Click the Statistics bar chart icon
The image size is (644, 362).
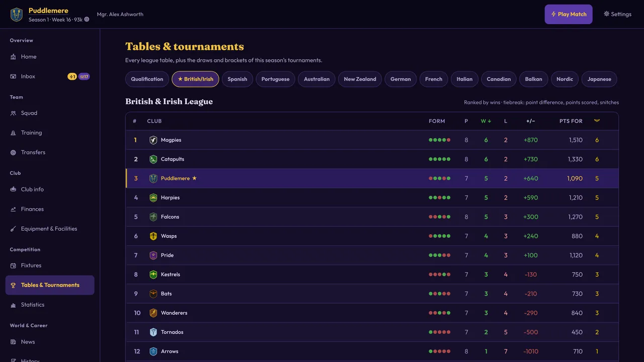(x=13, y=305)
